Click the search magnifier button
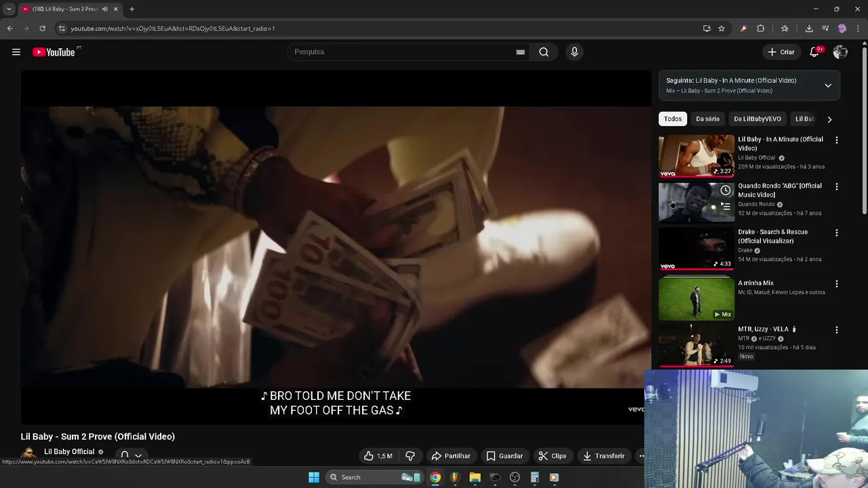This screenshot has width=868, height=488. pos(544,52)
